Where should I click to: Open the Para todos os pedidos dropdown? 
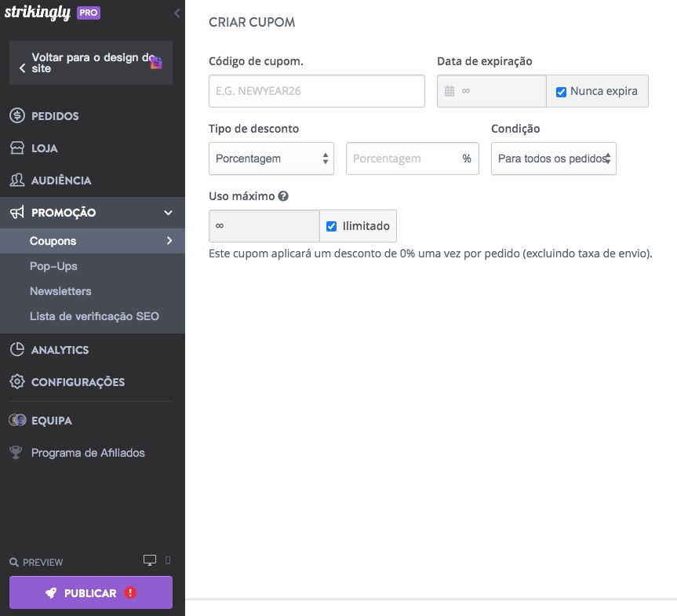[553, 159]
